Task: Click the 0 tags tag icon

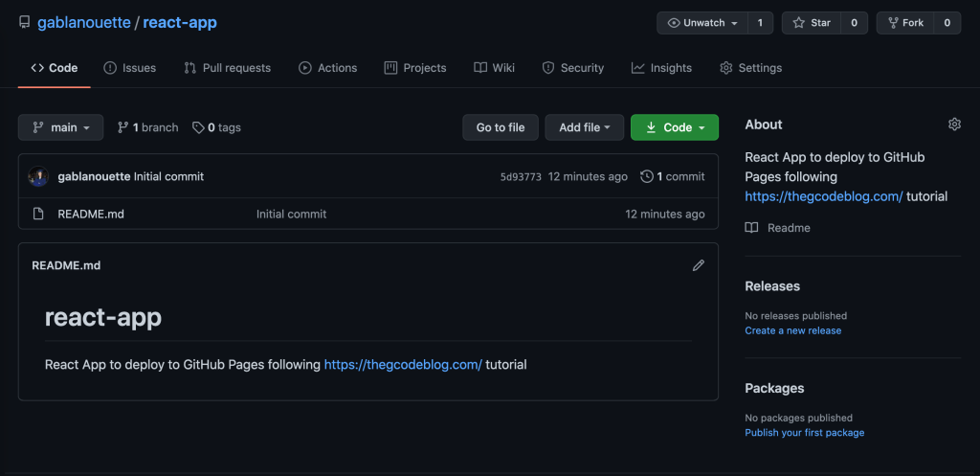Action: [x=198, y=127]
